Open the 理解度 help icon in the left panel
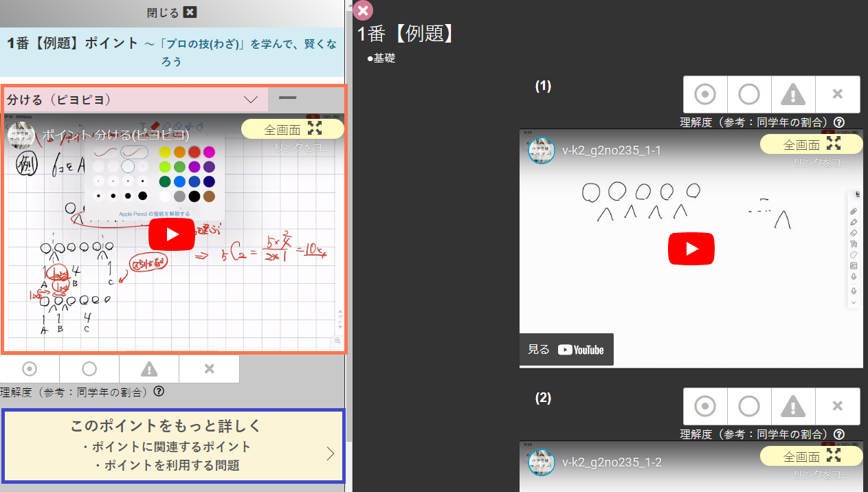 click(159, 392)
